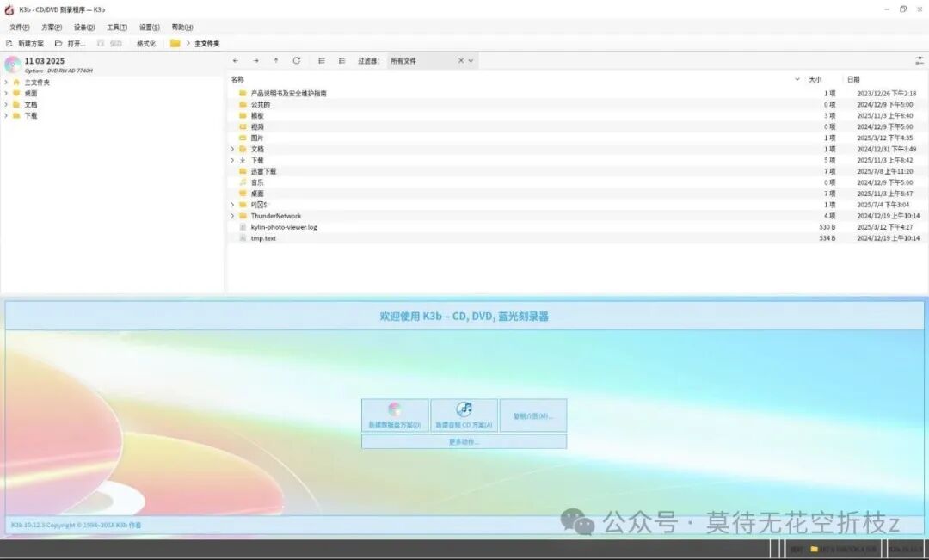Screen dimensions: 929x560
Task: Select the kylin-photo-viewer.log file
Action: [x=284, y=227]
